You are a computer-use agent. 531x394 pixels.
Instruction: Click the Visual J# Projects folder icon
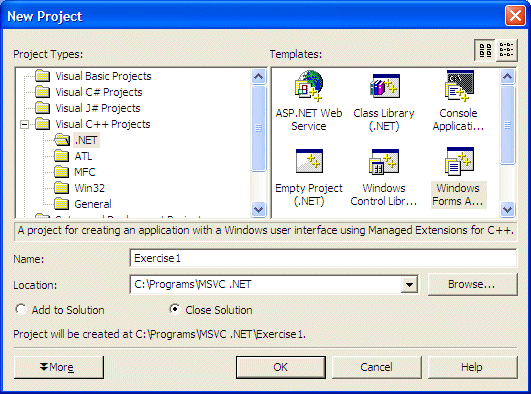click(x=43, y=108)
